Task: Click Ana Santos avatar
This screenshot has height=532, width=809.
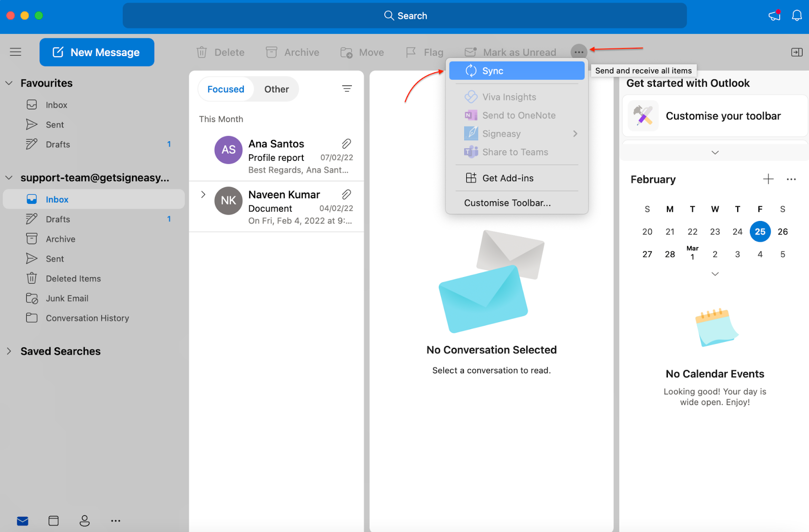Action: (x=229, y=150)
